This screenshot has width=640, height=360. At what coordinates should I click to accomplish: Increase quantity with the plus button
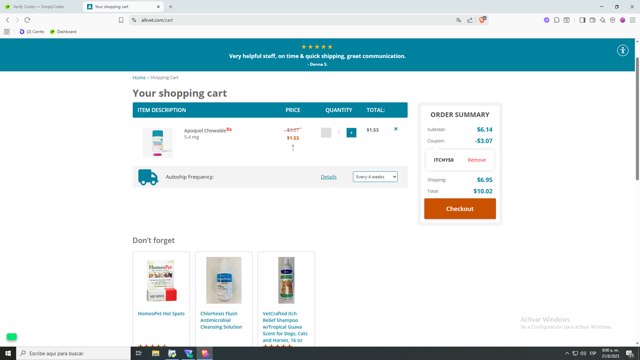point(351,133)
